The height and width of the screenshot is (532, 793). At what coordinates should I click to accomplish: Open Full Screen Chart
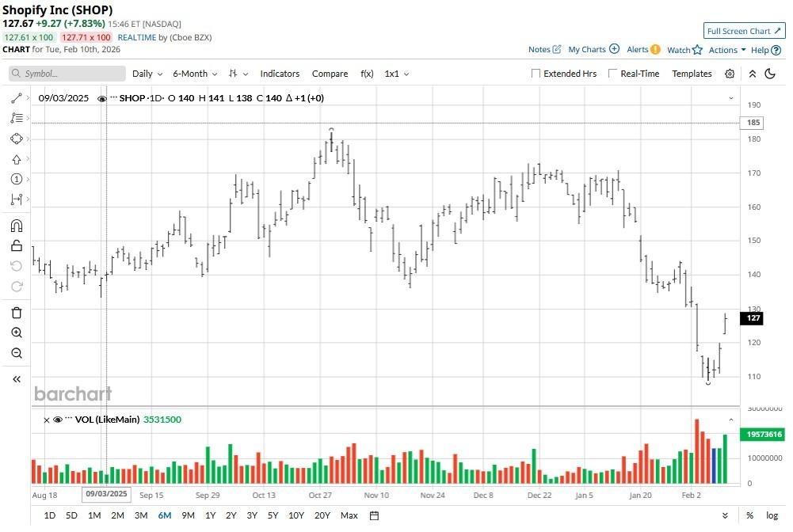[744, 31]
